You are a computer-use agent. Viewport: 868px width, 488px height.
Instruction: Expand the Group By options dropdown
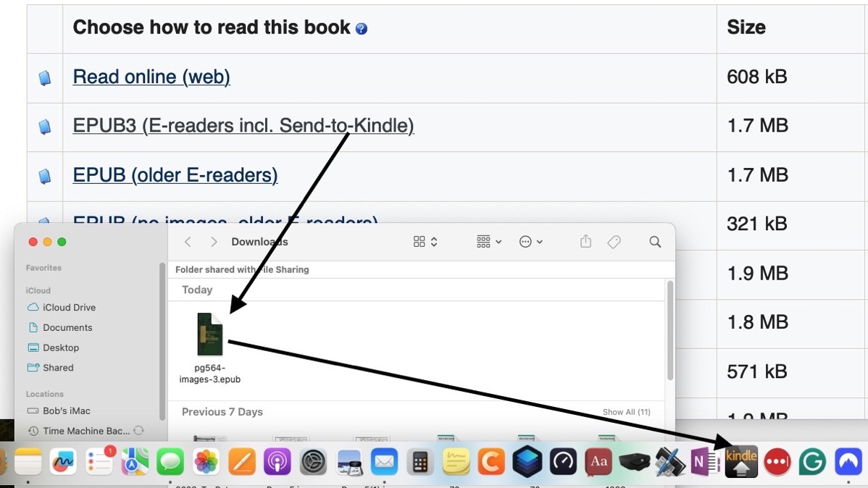coord(489,242)
